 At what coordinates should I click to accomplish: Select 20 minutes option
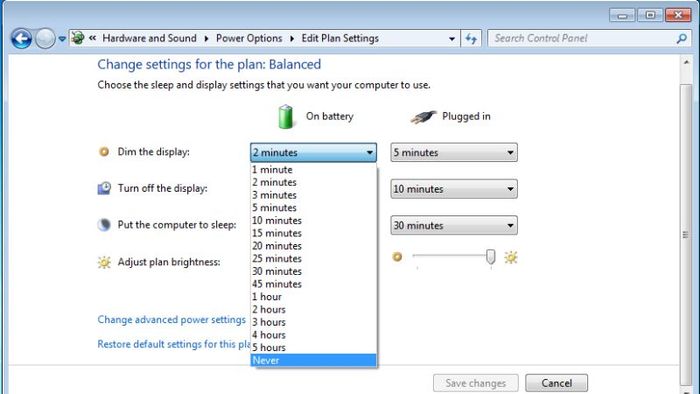click(313, 246)
